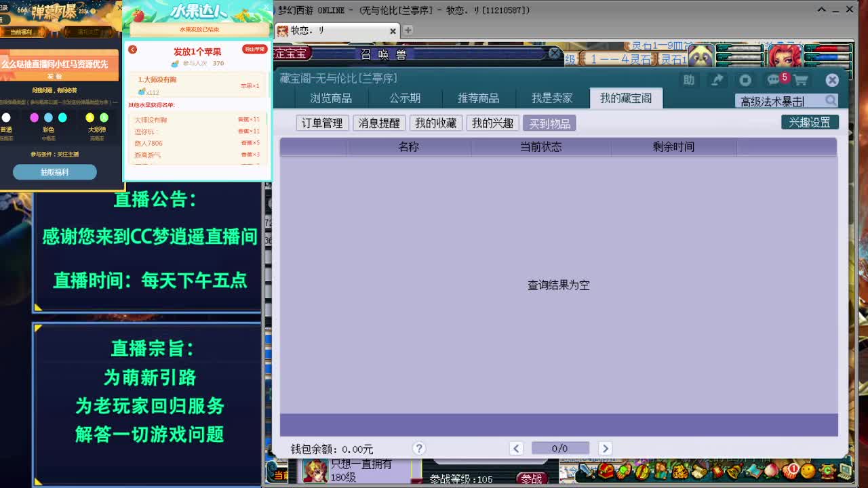This screenshot has width=868, height=488.
Task: Switch to 公示期 tab
Action: pos(405,98)
